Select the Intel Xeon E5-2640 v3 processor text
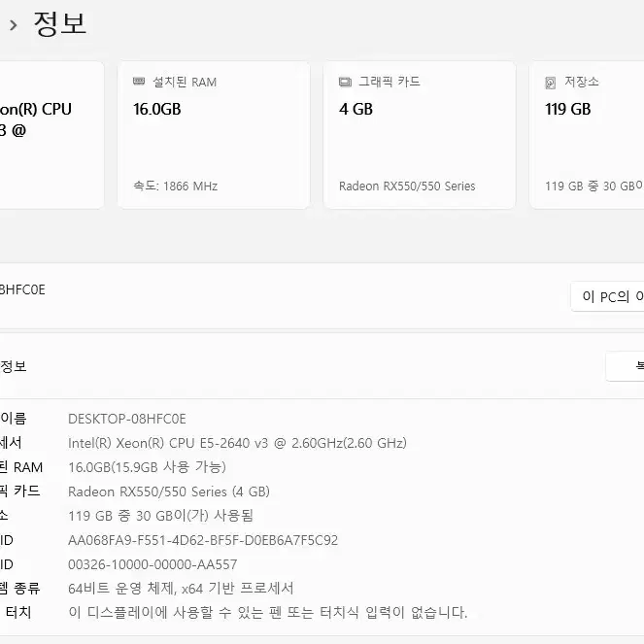The height and width of the screenshot is (644, 644). [237, 443]
